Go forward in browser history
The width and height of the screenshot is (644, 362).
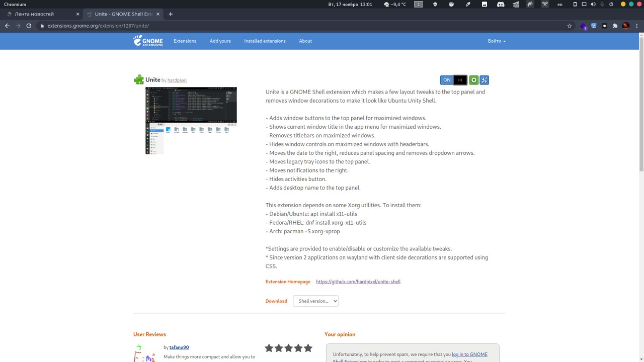click(x=18, y=26)
